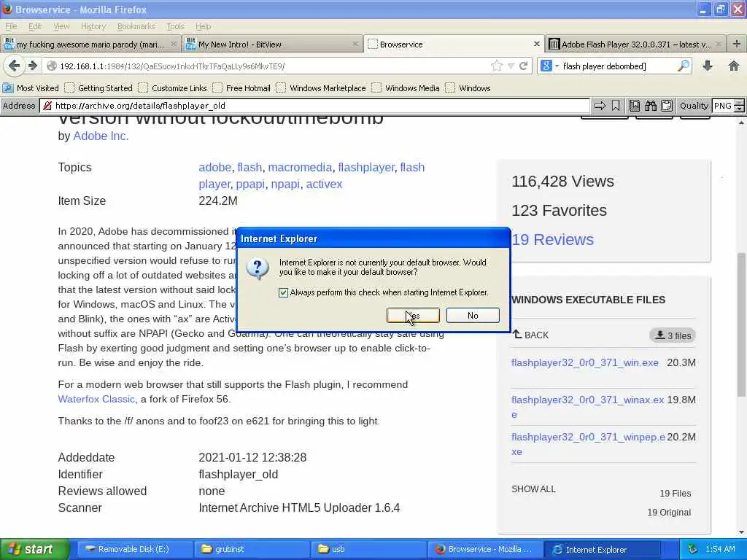
Task: Open the Adobe Inc. author link
Action: click(101, 136)
